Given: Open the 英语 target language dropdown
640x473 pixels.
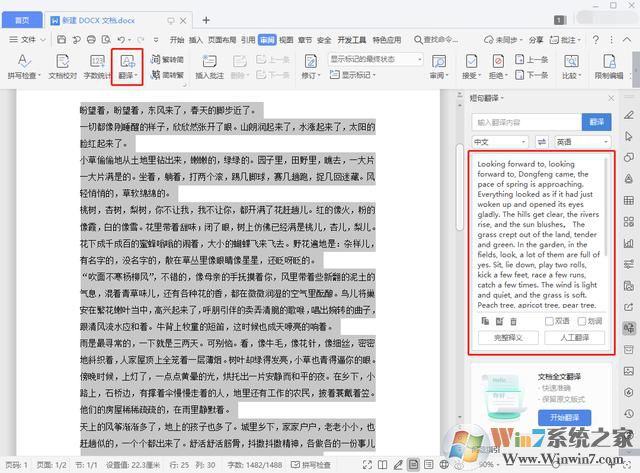Looking at the screenshot, I should pos(583,142).
